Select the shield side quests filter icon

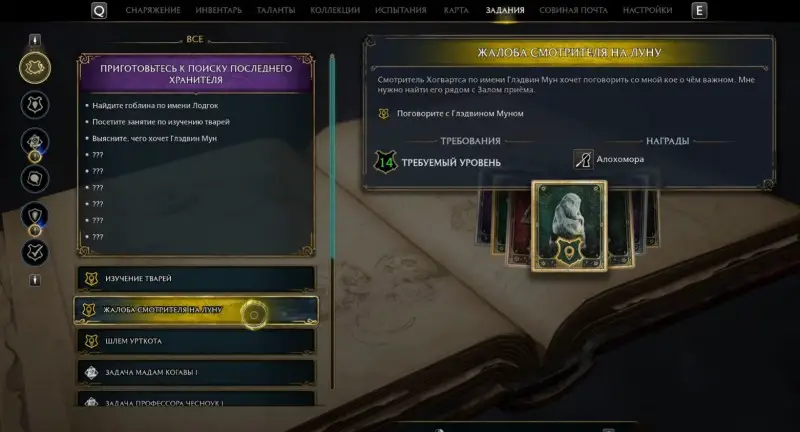35,216
